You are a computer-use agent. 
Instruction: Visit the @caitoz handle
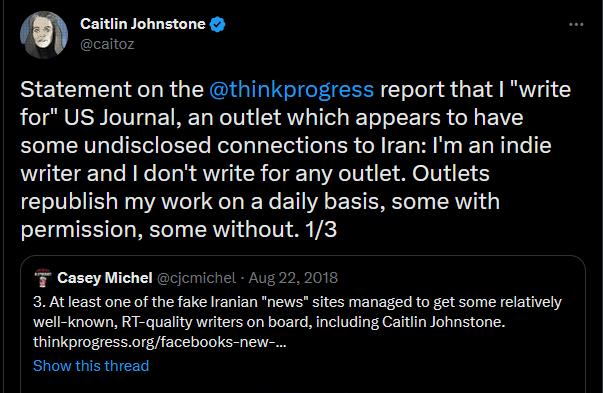pos(107,44)
